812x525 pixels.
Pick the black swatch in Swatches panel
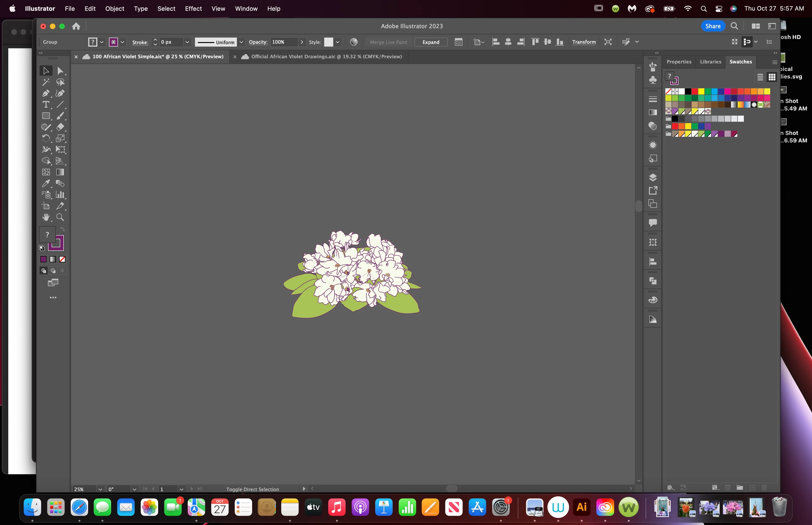688,91
